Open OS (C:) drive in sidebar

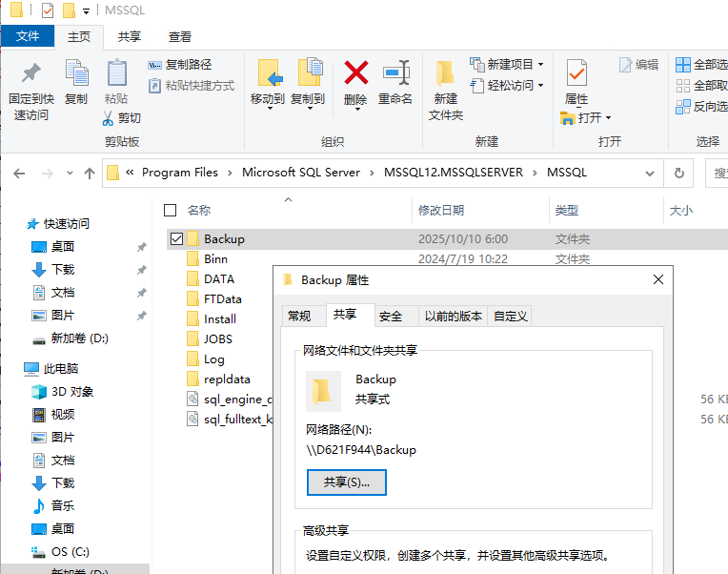click(x=60, y=552)
